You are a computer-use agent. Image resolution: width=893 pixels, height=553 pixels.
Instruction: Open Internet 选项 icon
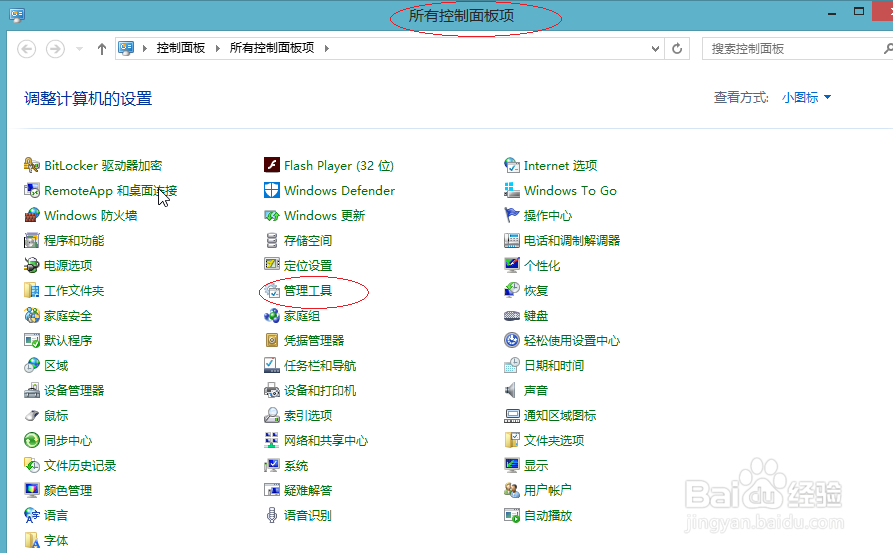(512, 166)
